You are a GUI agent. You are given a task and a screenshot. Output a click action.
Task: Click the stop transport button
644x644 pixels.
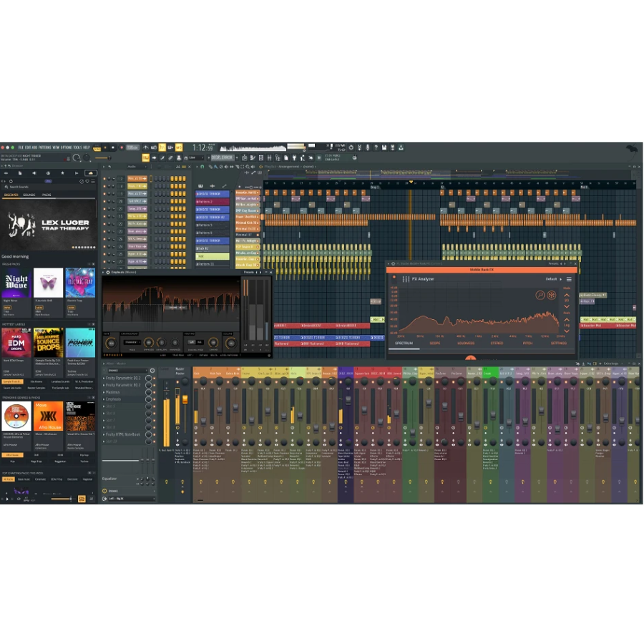point(113,147)
